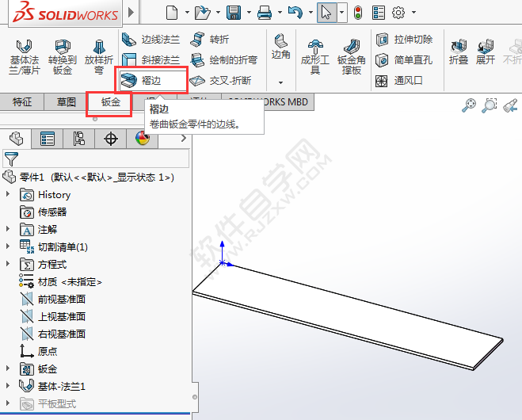522x420 pixels.
Task: Select the 右视基准面 plane
Action: (x=53, y=334)
